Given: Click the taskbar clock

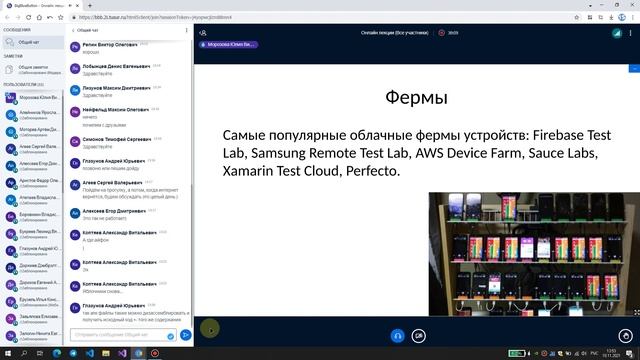Looking at the screenshot, I should tap(611, 353).
